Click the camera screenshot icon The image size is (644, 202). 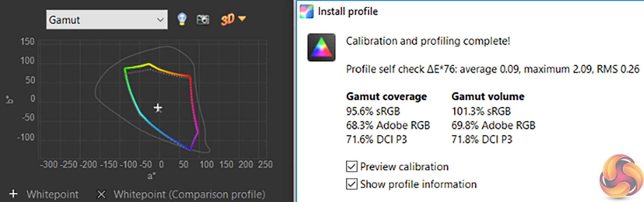click(203, 20)
